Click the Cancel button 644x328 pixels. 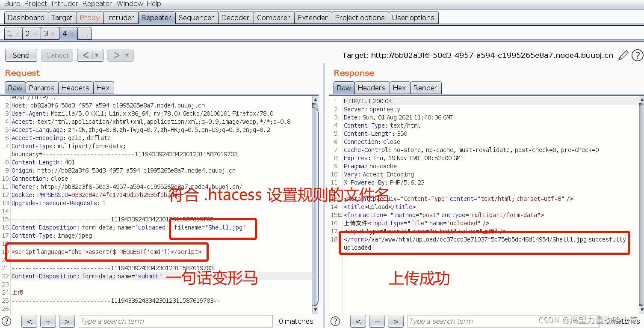[x=57, y=55]
